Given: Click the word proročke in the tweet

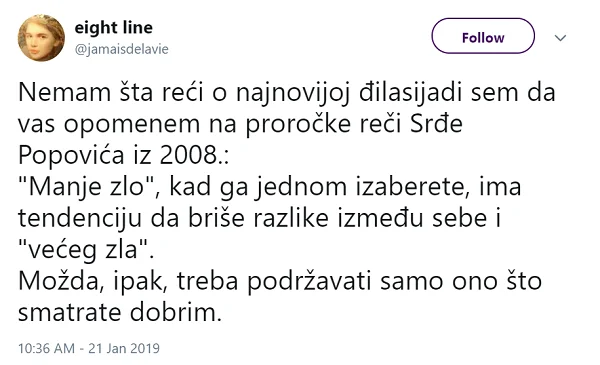Looking at the screenshot, I should click(x=298, y=124).
